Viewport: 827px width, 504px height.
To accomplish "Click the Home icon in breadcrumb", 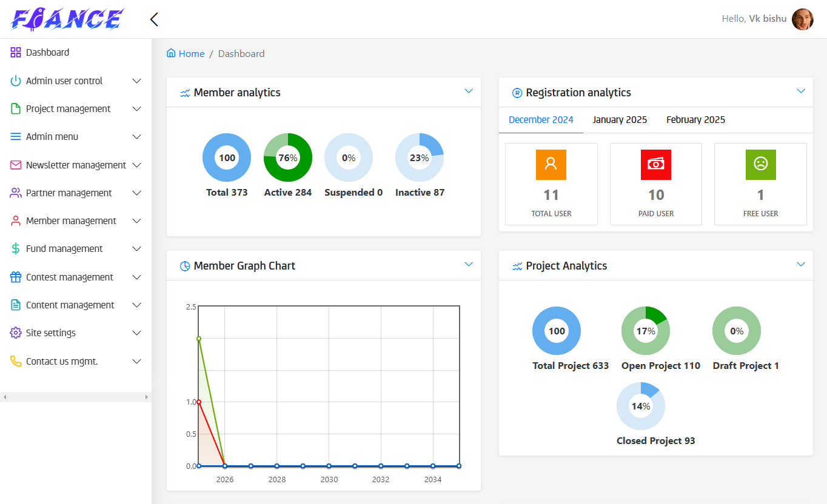I will point(172,53).
